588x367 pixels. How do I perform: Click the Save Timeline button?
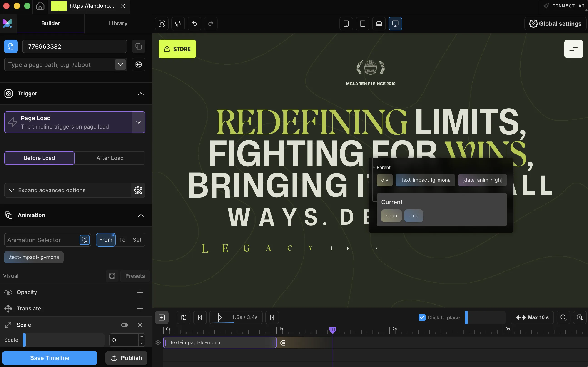50,358
